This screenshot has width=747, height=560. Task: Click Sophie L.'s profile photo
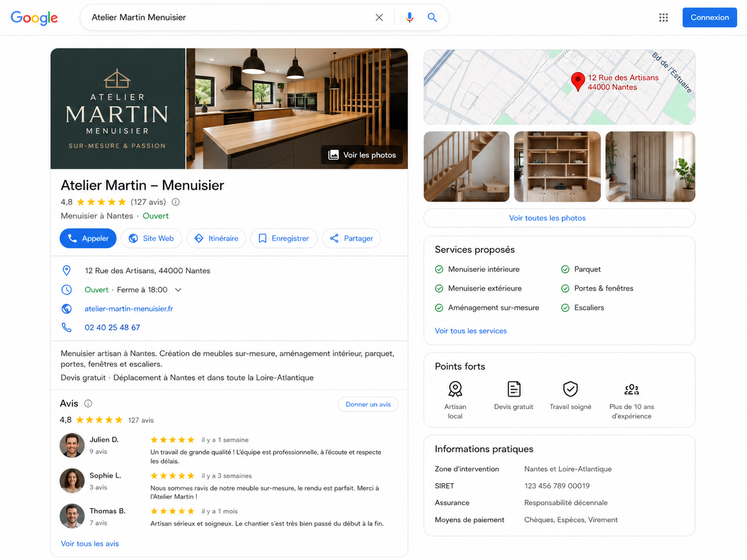point(72,481)
